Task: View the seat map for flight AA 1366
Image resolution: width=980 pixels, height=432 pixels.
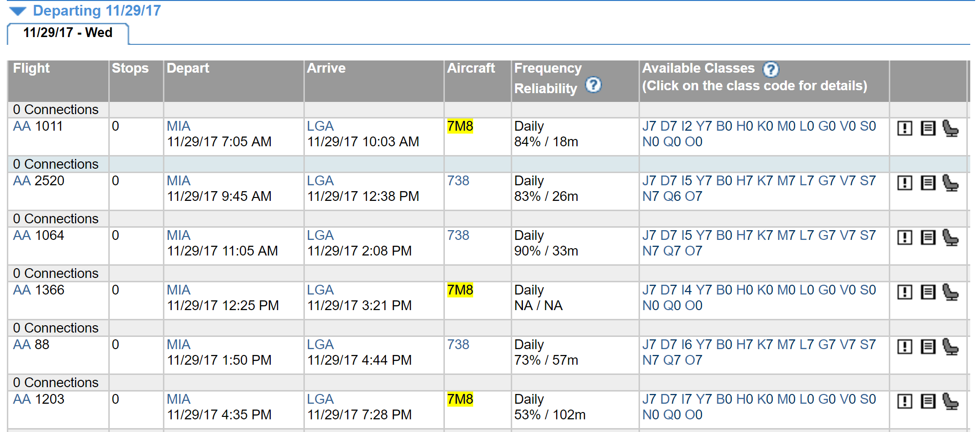Action: pos(950,292)
